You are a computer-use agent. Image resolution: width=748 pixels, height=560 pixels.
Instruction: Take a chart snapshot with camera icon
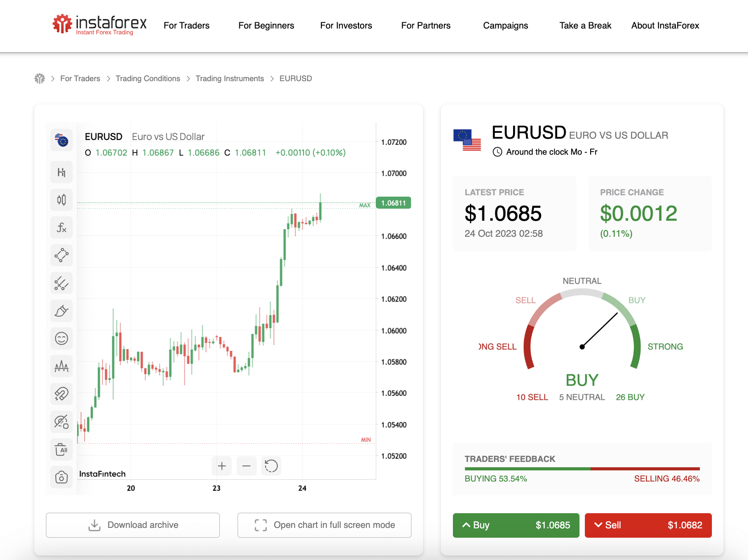[x=62, y=477]
